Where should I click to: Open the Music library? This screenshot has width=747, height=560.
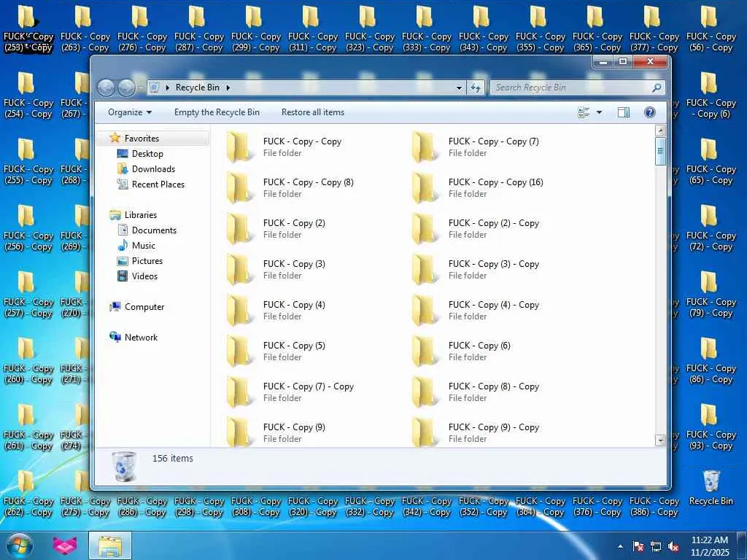coord(143,246)
